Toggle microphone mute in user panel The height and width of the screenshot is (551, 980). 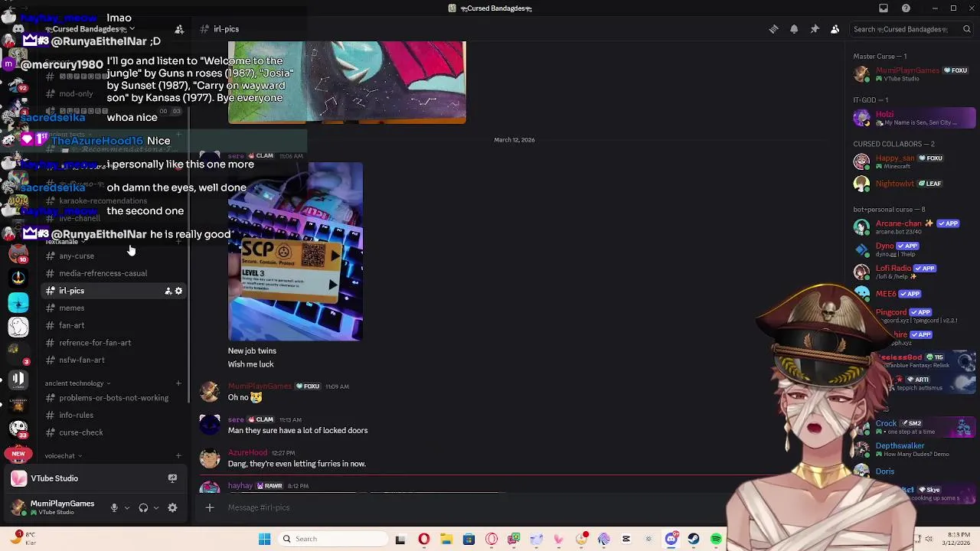tap(114, 507)
